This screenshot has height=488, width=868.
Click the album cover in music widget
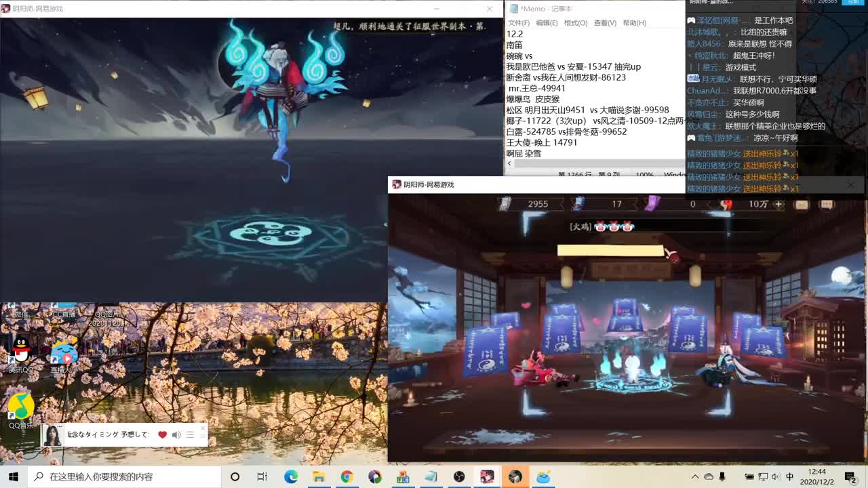pos(53,435)
